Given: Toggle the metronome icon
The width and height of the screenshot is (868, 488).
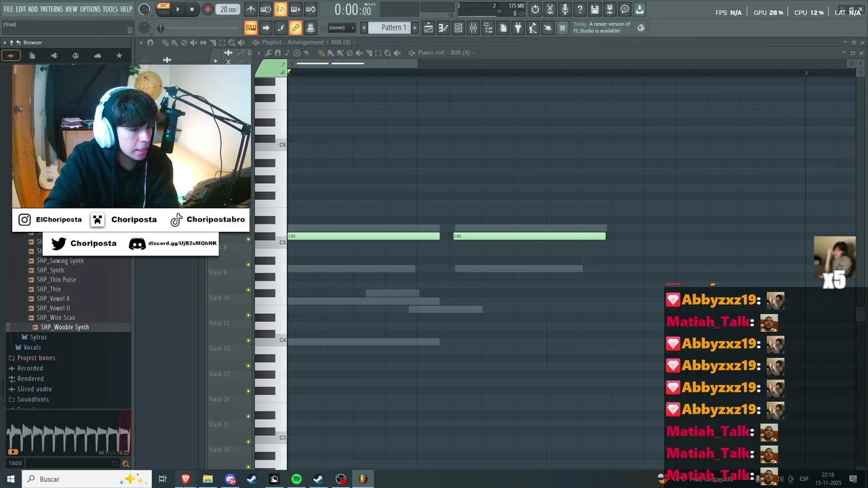Looking at the screenshot, I should (250, 9).
